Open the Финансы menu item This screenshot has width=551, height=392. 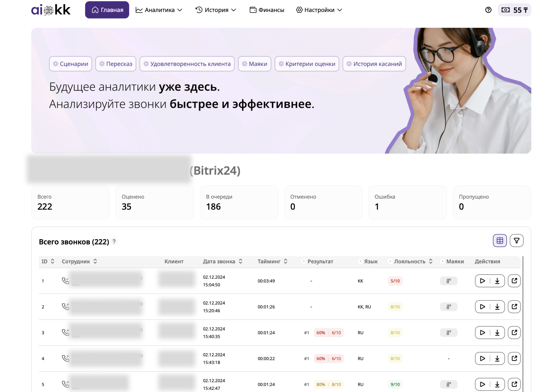click(x=267, y=10)
